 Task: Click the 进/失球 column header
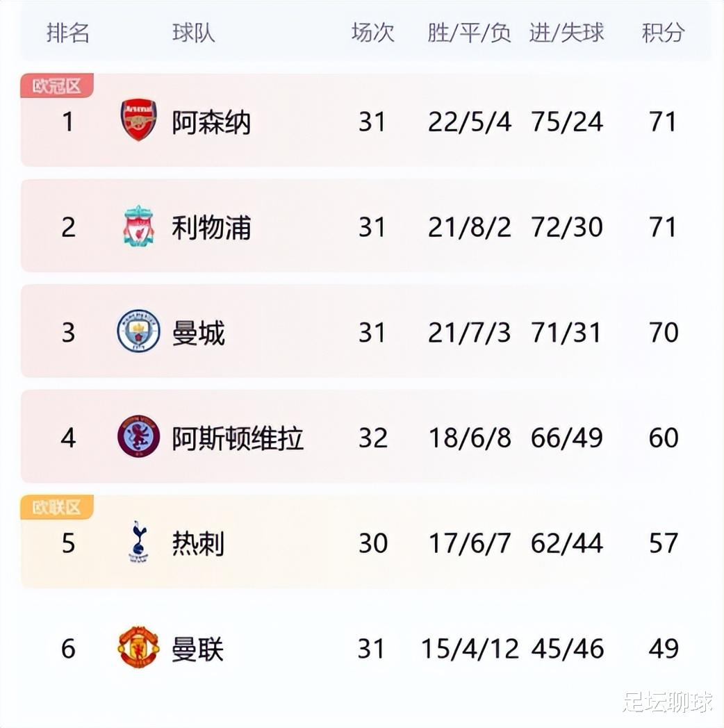coord(566,33)
